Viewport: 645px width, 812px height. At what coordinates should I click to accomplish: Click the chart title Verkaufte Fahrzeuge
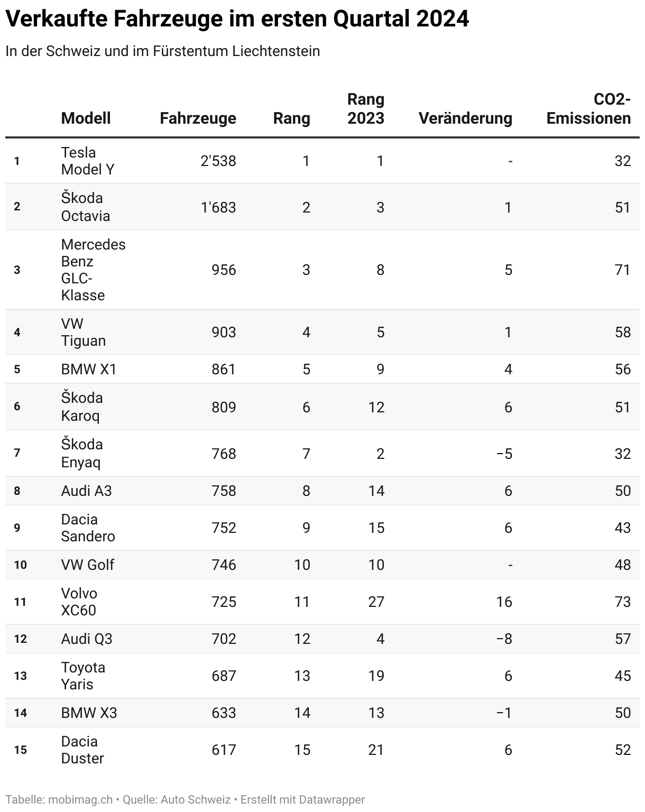(x=237, y=19)
